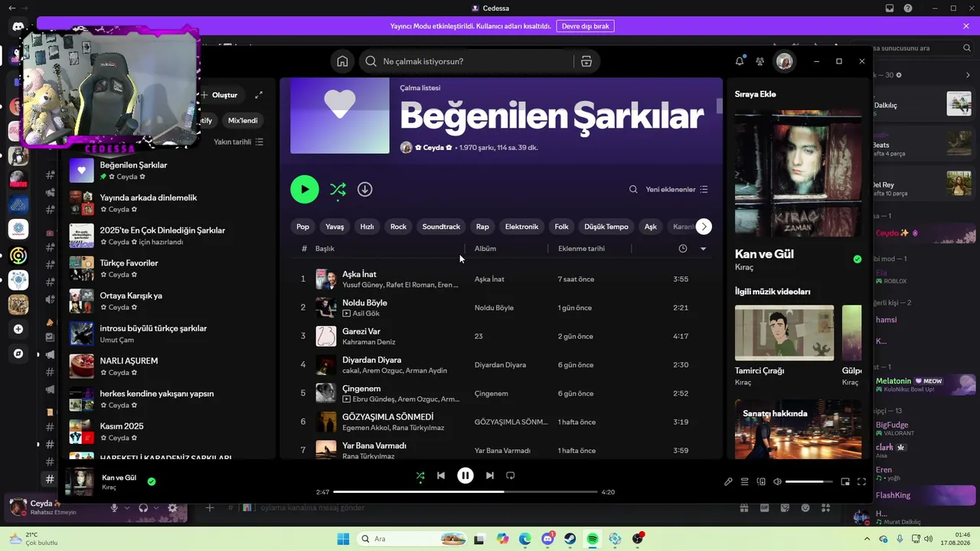
Task: Open Windows Start menu
Action: (x=344, y=539)
